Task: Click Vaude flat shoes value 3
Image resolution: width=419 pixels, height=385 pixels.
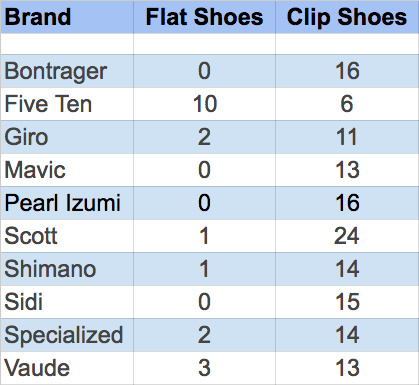Action: point(204,368)
